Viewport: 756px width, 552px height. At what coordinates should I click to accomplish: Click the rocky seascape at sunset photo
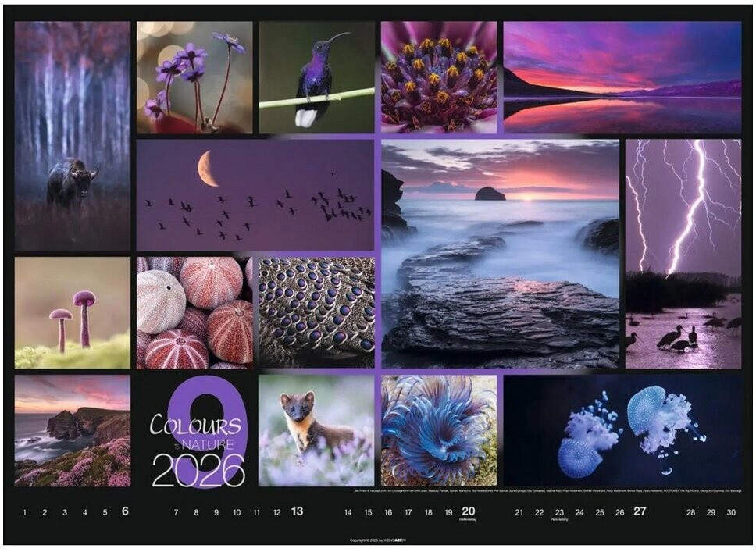tap(500, 254)
